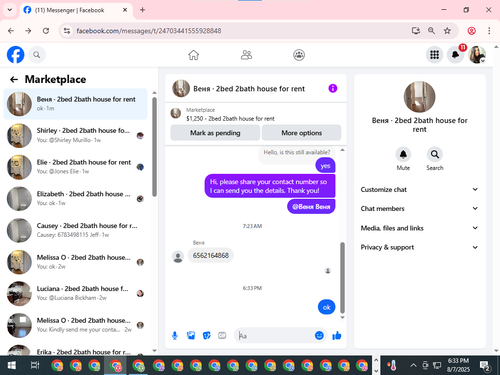Search in conversation magnifier icon
The image size is (500, 375).
pos(435,154)
